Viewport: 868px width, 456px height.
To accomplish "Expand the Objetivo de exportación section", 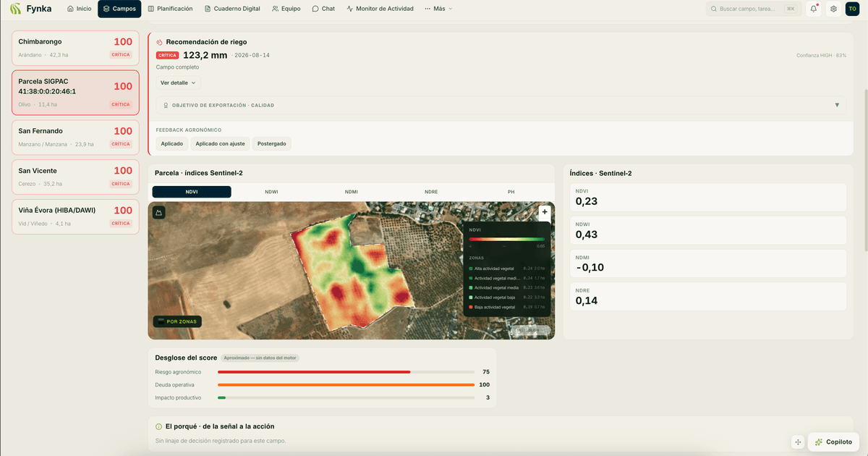I will [501, 105].
